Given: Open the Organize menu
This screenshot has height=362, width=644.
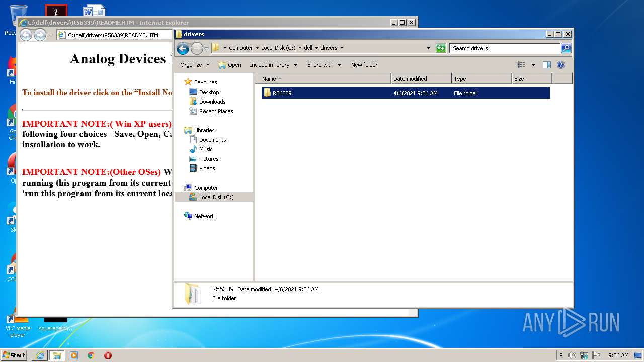Looking at the screenshot, I should pos(195,65).
